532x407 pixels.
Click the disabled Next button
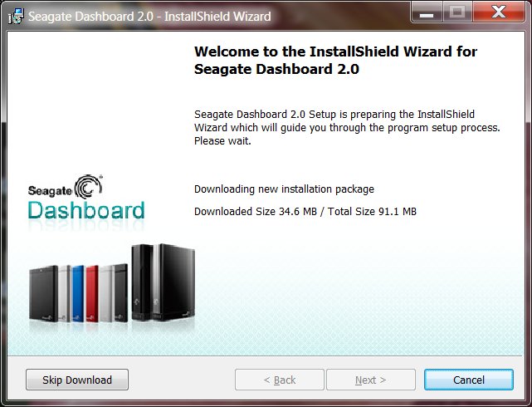tap(371, 380)
